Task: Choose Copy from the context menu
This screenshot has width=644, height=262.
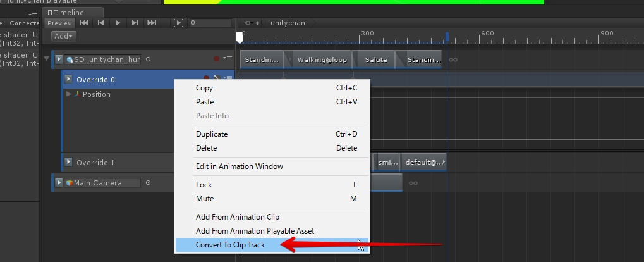Action: coord(272,88)
